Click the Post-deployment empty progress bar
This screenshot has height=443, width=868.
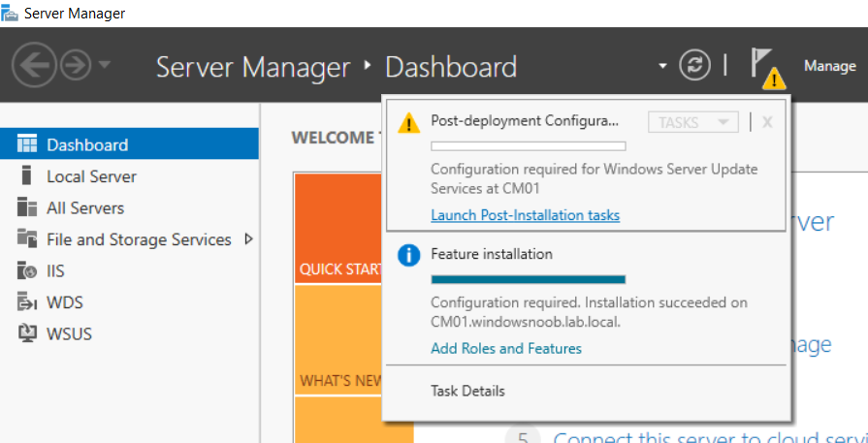[529, 146]
